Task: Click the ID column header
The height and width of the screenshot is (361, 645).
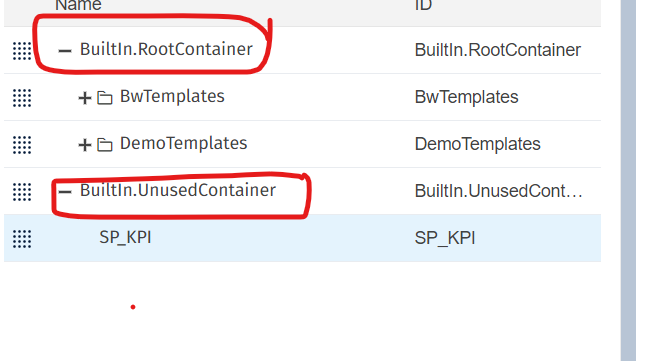Action: pyautogui.click(x=423, y=5)
